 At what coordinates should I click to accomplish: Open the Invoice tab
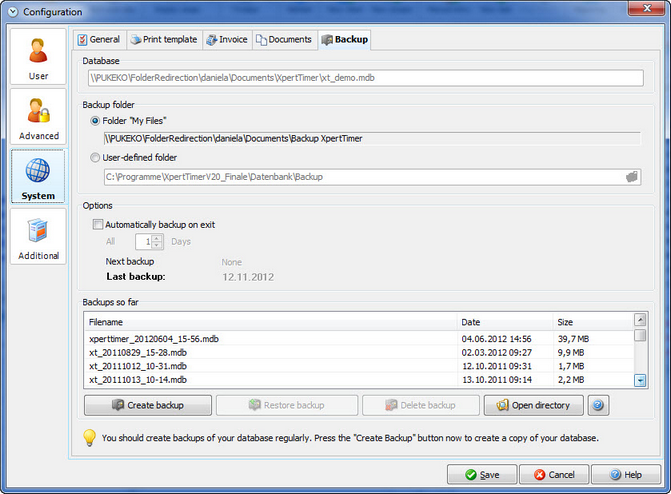click(x=227, y=40)
